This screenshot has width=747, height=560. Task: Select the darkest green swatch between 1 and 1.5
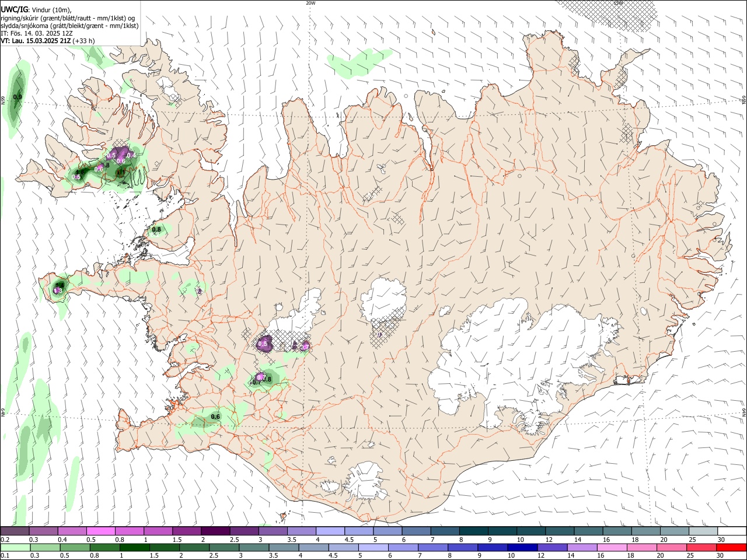click(x=135, y=547)
